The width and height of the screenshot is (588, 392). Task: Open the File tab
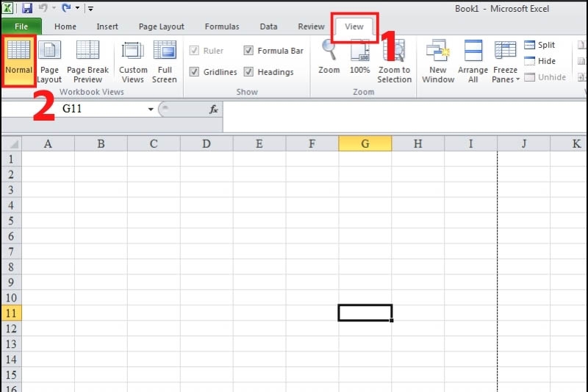point(21,26)
